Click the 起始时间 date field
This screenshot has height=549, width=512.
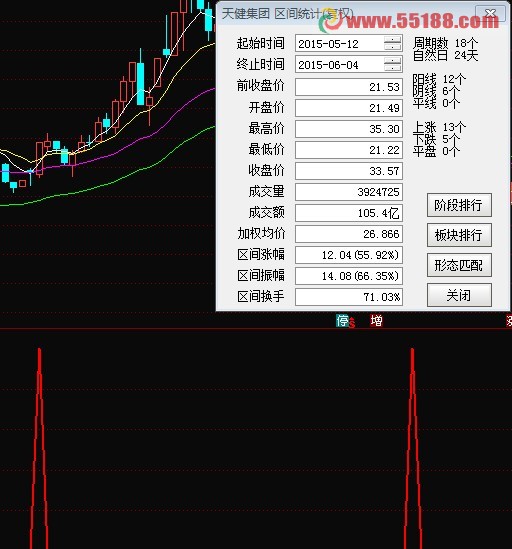(x=349, y=44)
